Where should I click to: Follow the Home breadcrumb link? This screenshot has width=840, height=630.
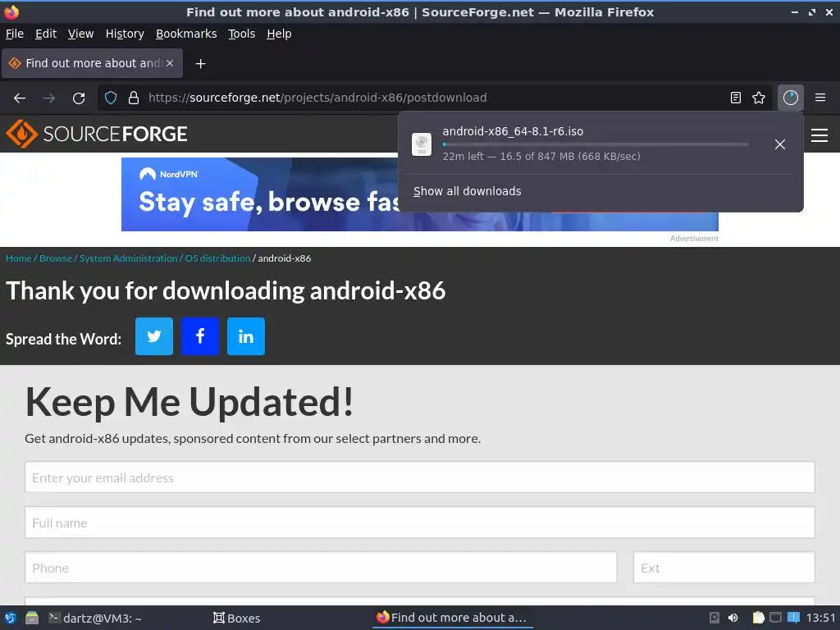point(19,258)
